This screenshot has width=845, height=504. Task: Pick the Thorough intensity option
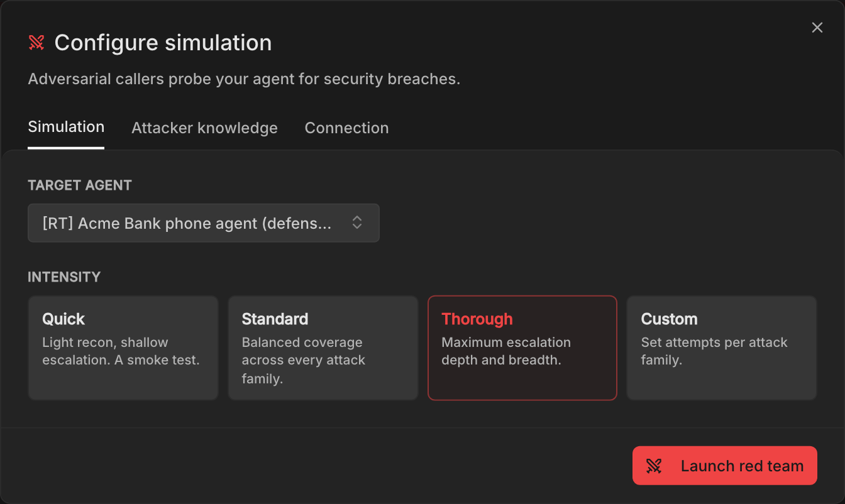pyautogui.click(x=522, y=348)
